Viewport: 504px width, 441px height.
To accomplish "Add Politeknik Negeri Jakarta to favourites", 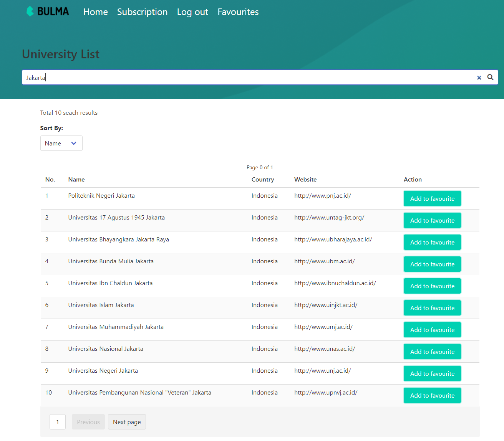I will [x=432, y=198].
